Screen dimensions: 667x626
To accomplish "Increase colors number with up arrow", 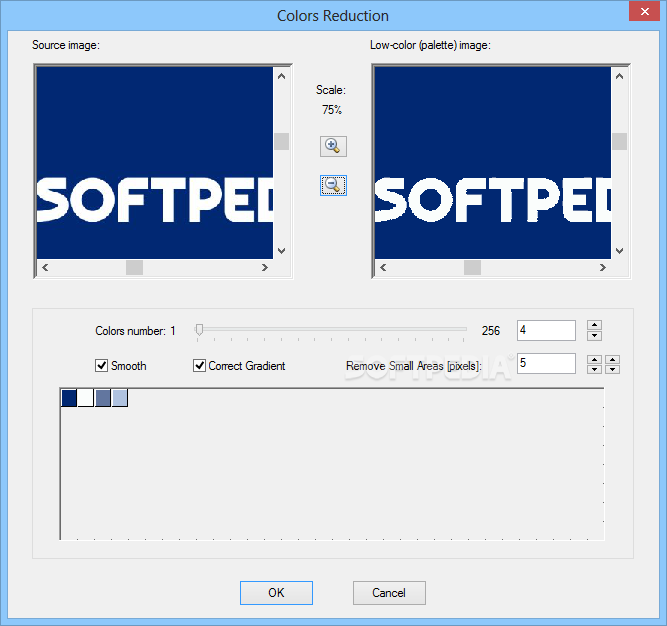I will 594,325.
